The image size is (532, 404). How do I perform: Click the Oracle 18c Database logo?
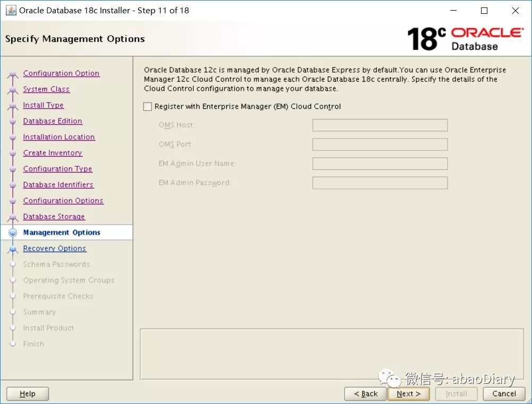click(x=465, y=39)
